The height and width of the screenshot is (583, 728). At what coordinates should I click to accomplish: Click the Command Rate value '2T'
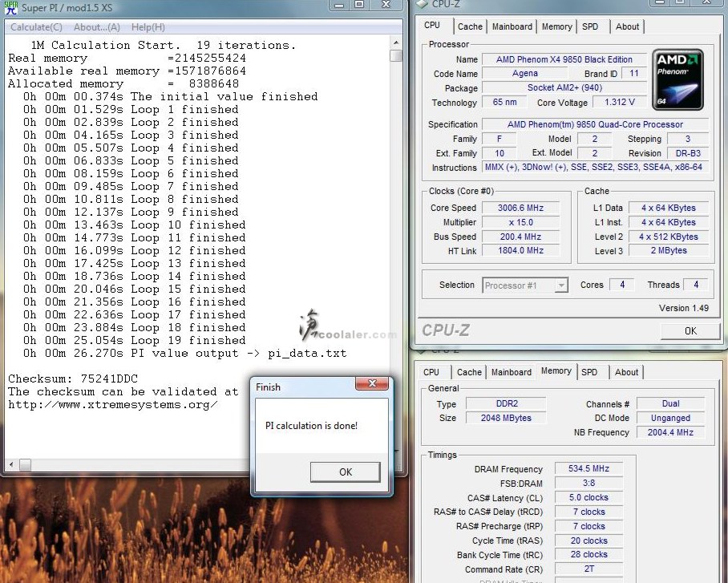(x=588, y=569)
